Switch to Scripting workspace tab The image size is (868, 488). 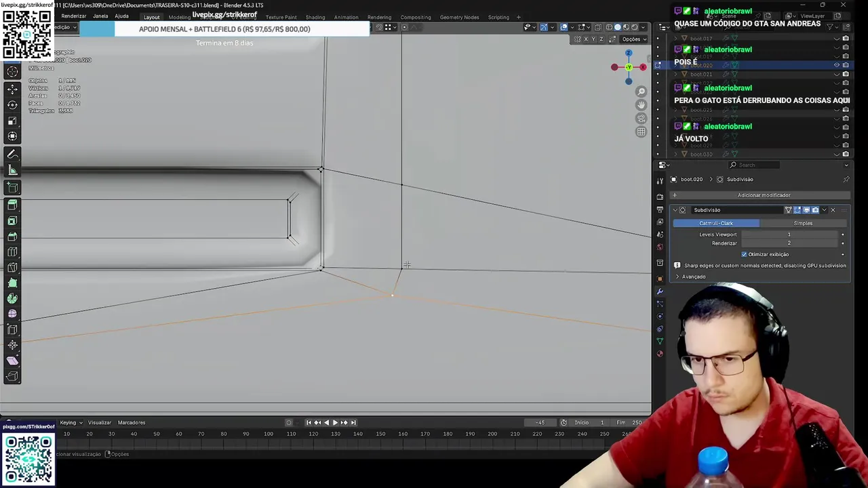coord(498,17)
